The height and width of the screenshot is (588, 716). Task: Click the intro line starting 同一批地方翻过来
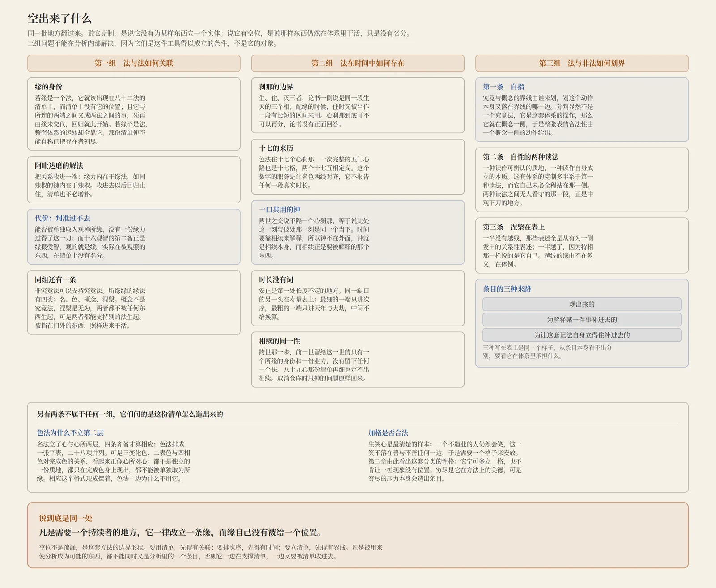219,33
